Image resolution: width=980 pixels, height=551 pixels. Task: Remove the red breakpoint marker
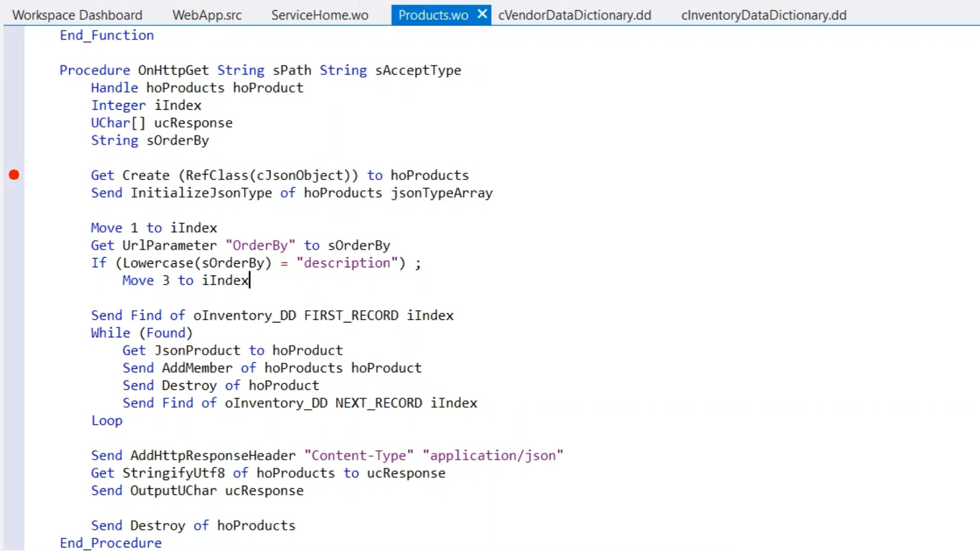tap(14, 175)
